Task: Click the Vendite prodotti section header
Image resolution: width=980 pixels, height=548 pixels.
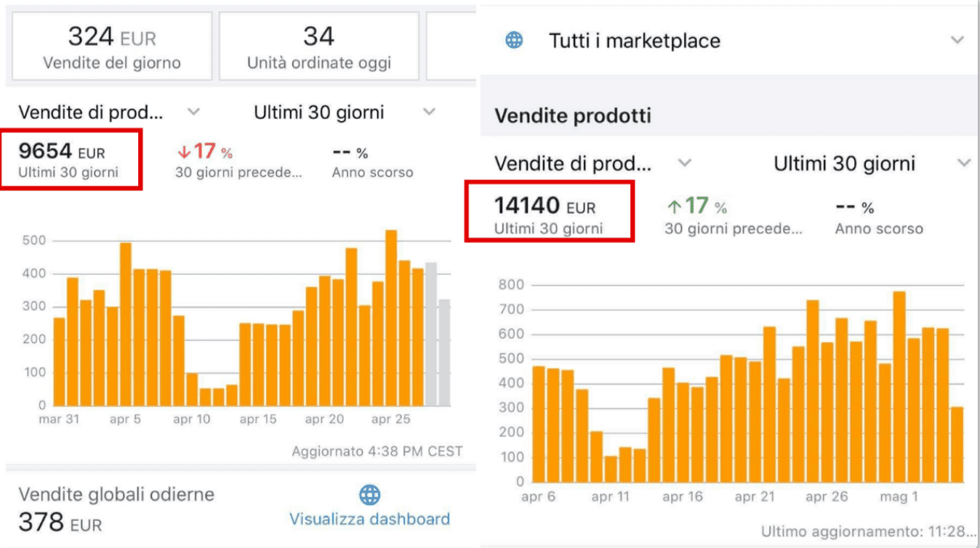Action: (x=573, y=116)
